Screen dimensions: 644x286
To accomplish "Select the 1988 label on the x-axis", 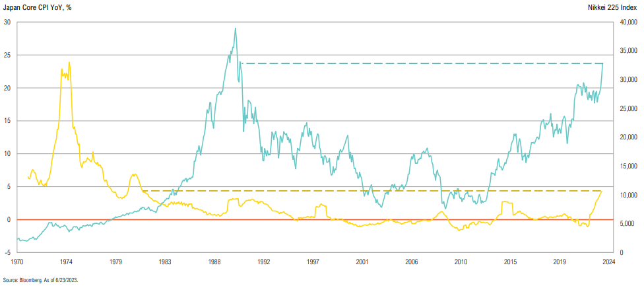I will [216, 262].
